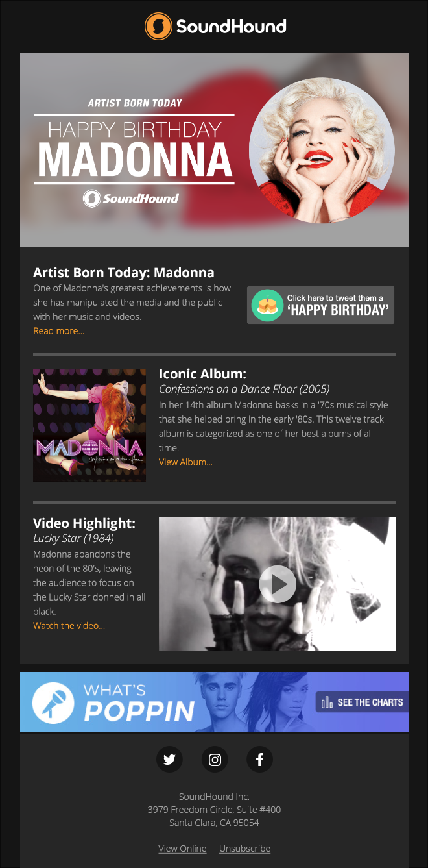428x868 pixels.
Task: Click the SoundHound logo in the header
Action: pos(215,27)
